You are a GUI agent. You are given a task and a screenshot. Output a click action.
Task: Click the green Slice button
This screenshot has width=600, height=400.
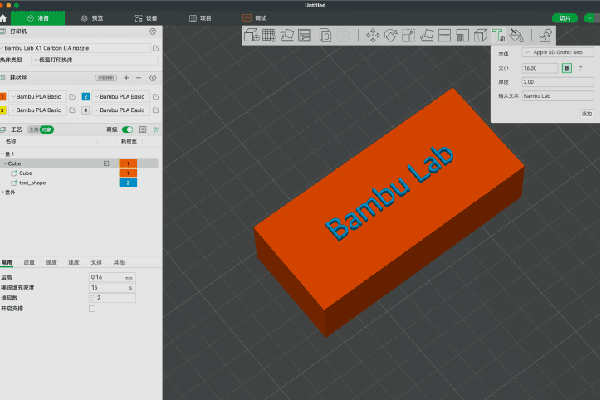565,18
